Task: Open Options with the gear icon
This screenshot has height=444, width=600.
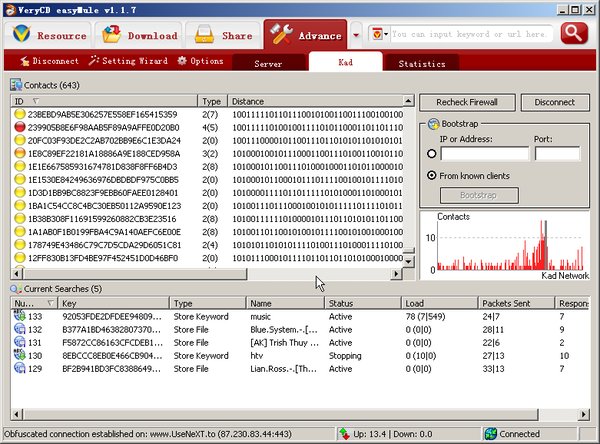Action: [201, 61]
